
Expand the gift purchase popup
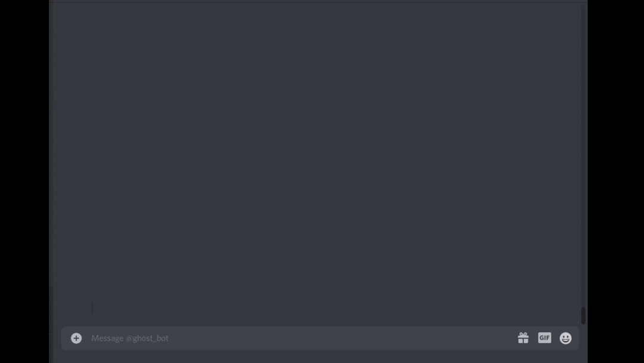pos(523,338)
